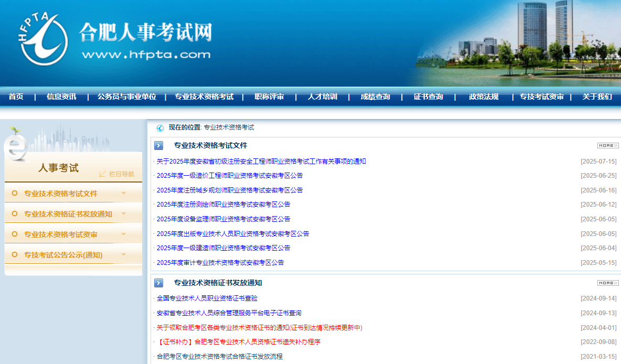Open 职称评审 navigation item

[x=269, y=97]
